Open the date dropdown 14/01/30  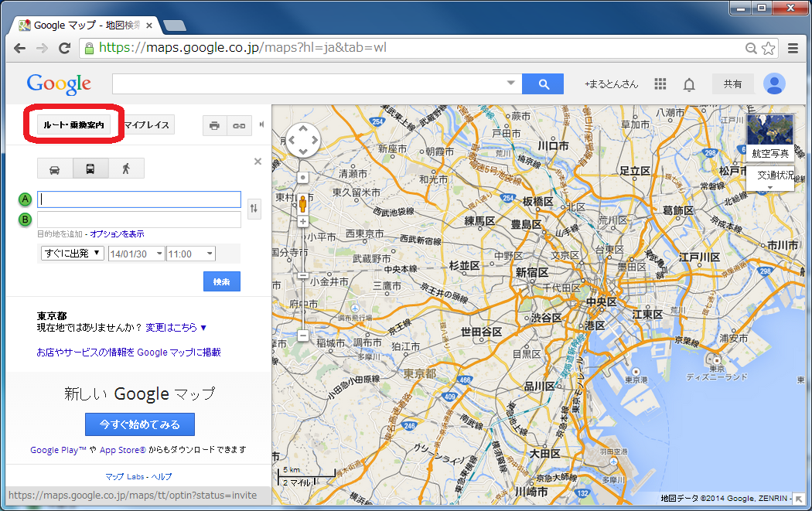point(137,254)
